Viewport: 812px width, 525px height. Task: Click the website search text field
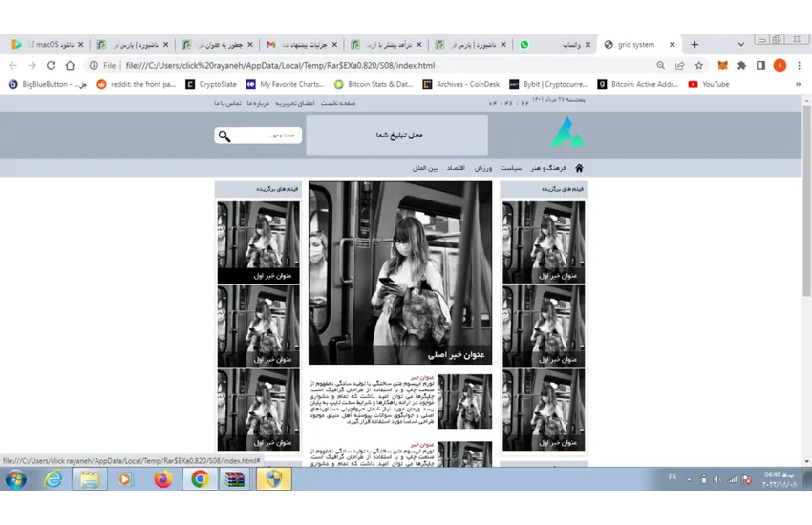tap(267, 136)
